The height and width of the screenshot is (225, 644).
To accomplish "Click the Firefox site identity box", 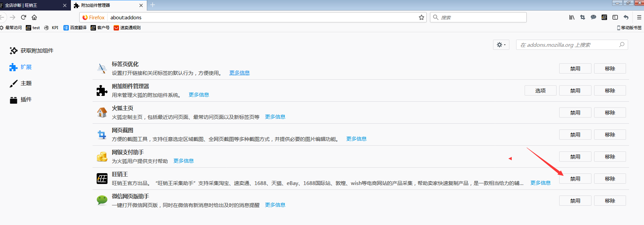I will click(x=94, y=17).
